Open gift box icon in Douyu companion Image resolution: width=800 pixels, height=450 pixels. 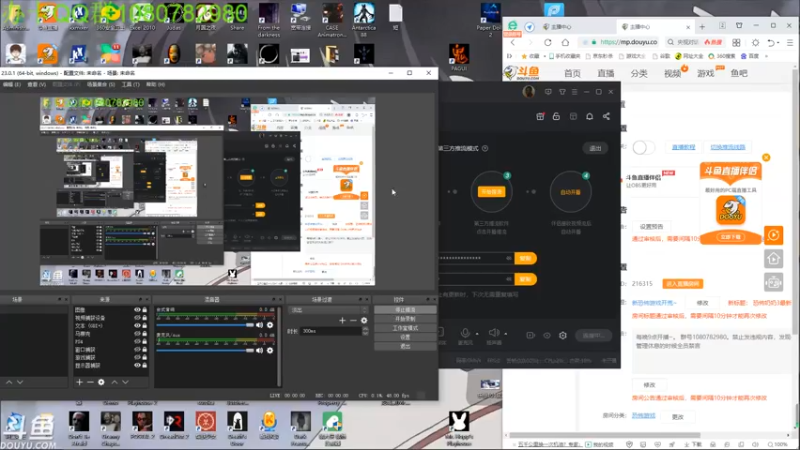[x=540, y=116]
